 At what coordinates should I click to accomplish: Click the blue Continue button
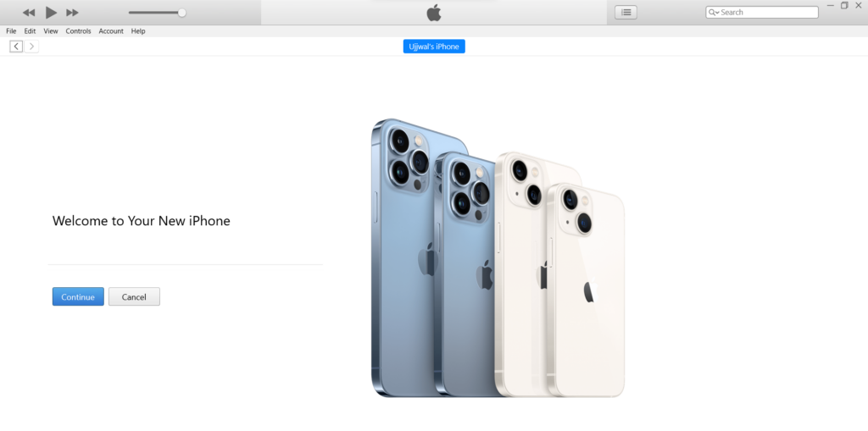click(78, 296)
